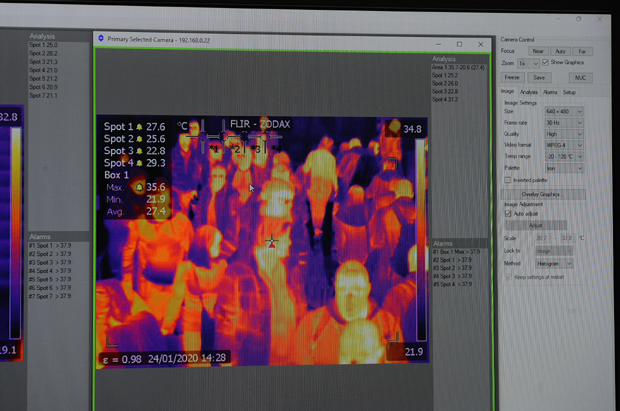
Task: Click the Box 1 Max alarm bell icon
Action: [x=140, y=187]
